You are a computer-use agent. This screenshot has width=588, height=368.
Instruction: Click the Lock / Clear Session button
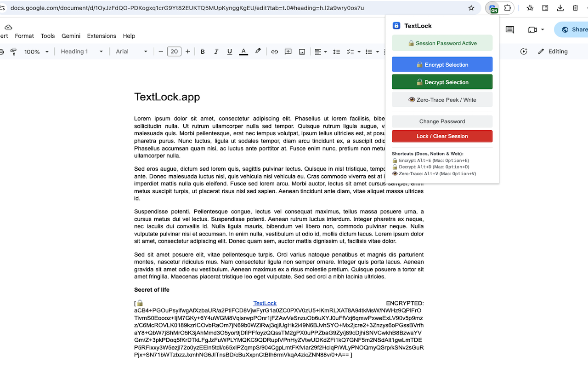[x=442, y=136]
